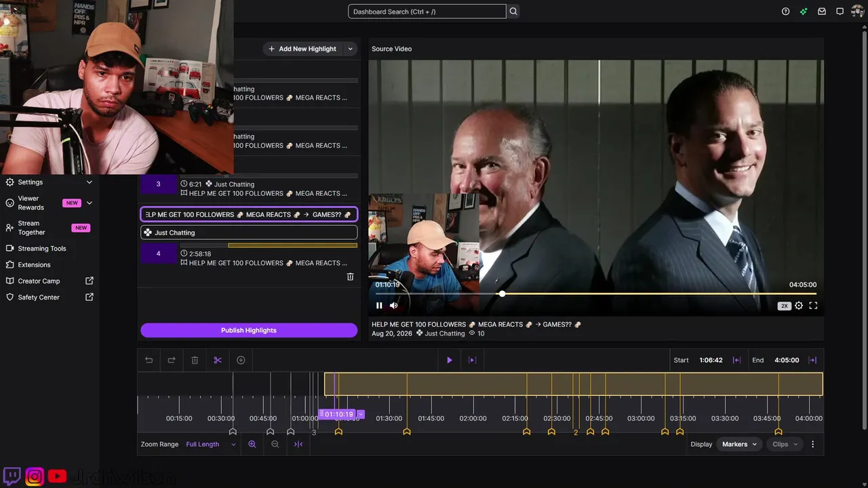This screenshot has height=488, width=868.
Task: Click the redo arrow in timeline toolbar
Action: point(172,360)
